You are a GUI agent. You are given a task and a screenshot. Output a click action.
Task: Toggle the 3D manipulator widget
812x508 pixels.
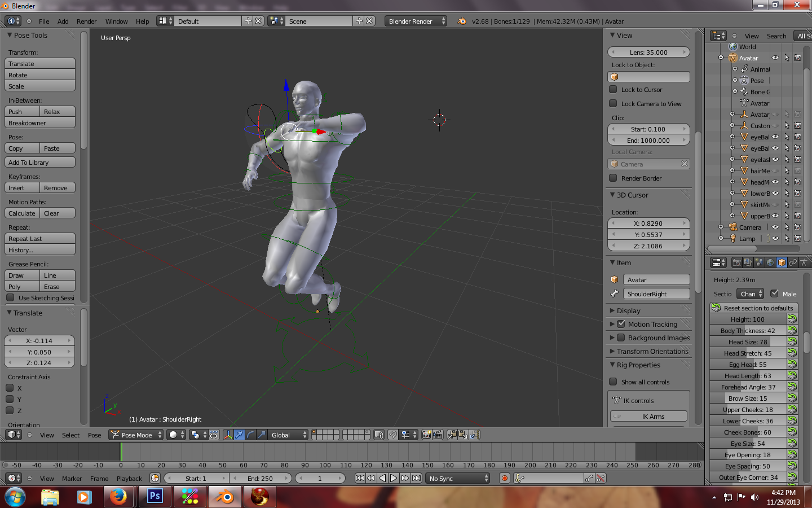(228, 435)
